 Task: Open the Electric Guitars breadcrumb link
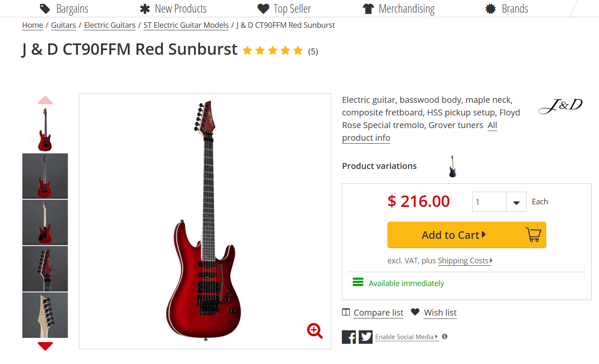pyautogui.click(x=109, y=25)
